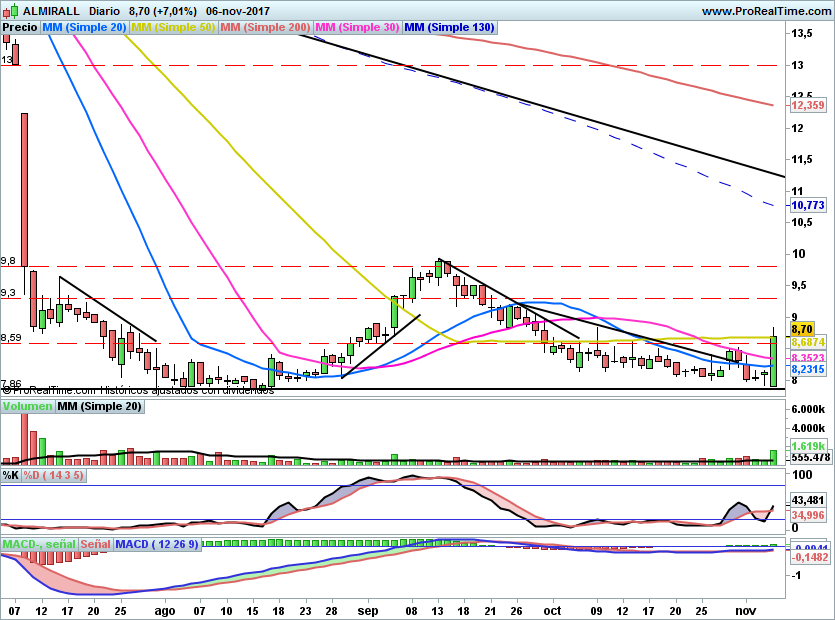
Task: Open the %D (14 3 5) settings label
Action: [x=53, y=475]
